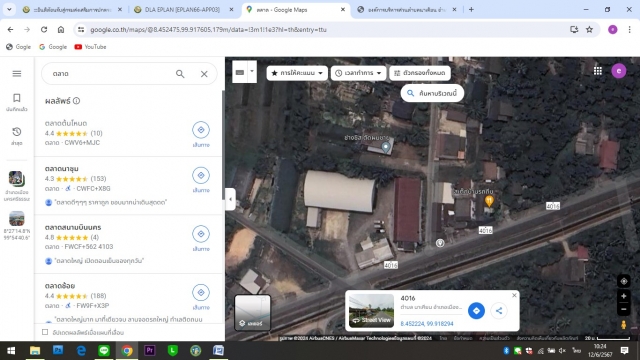
Task: Open the Google Maps hamburger menu
Action: click(17, 73)
